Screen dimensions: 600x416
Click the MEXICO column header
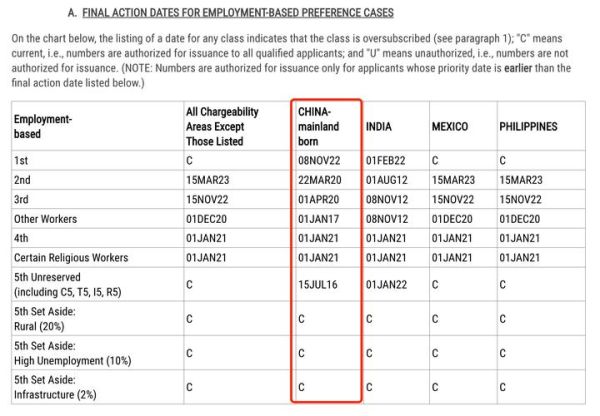point(450,127)
